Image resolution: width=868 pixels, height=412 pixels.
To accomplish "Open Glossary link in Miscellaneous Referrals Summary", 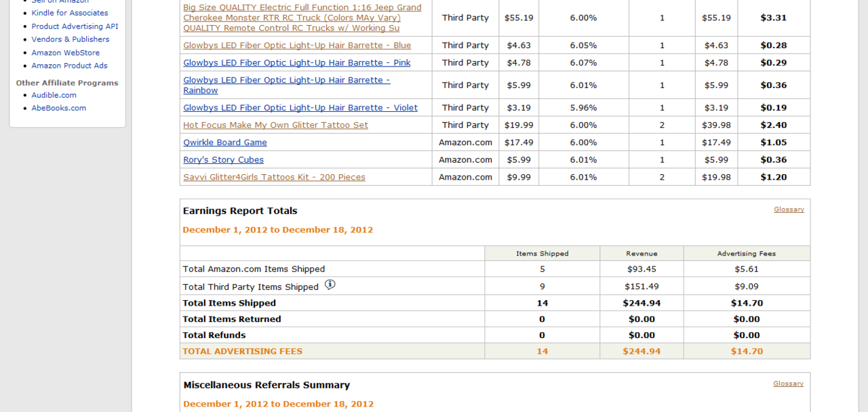I will coord(788,384).
